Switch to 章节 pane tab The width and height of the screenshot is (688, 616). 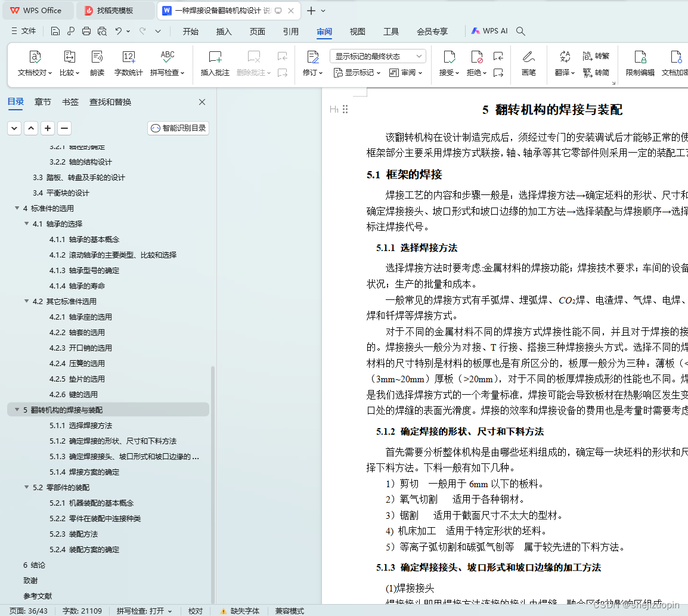pyautogui.click(x=42, y=102)
